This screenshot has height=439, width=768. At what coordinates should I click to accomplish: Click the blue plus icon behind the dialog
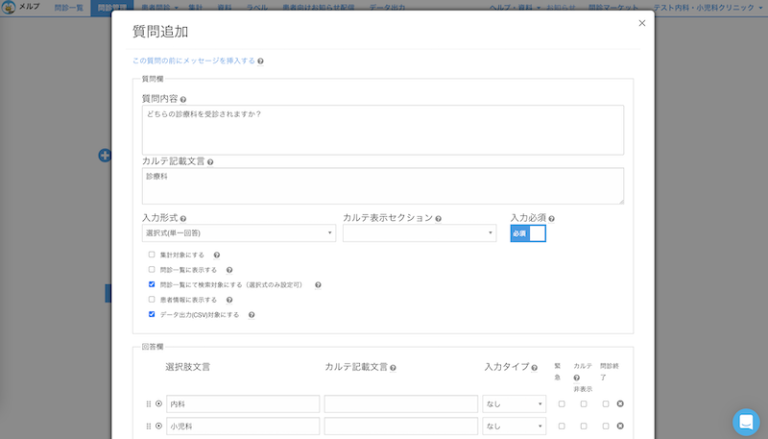coord(104,155)
